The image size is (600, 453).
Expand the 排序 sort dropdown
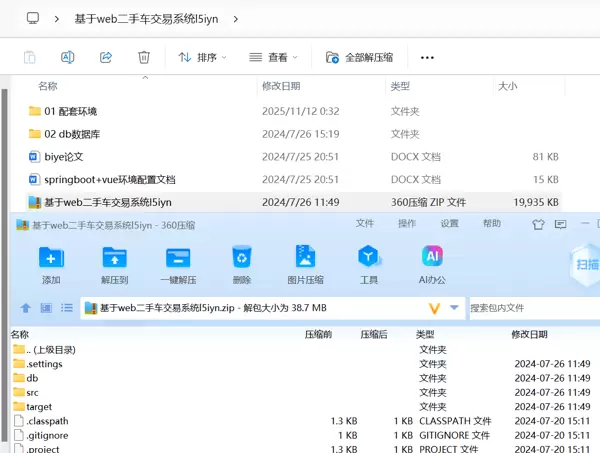click(202, 58)
